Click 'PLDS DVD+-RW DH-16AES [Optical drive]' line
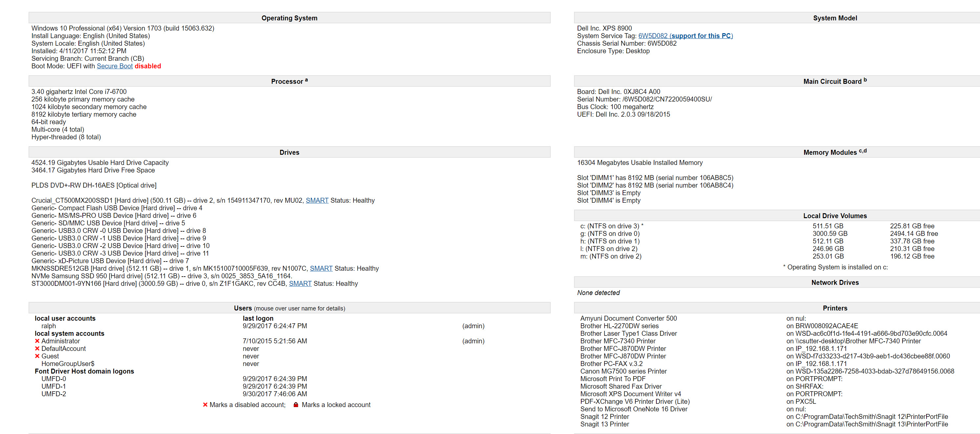Image resolution: width=980 pixels, height=434 pixels. pyautogui.click(x=94, y=185)
